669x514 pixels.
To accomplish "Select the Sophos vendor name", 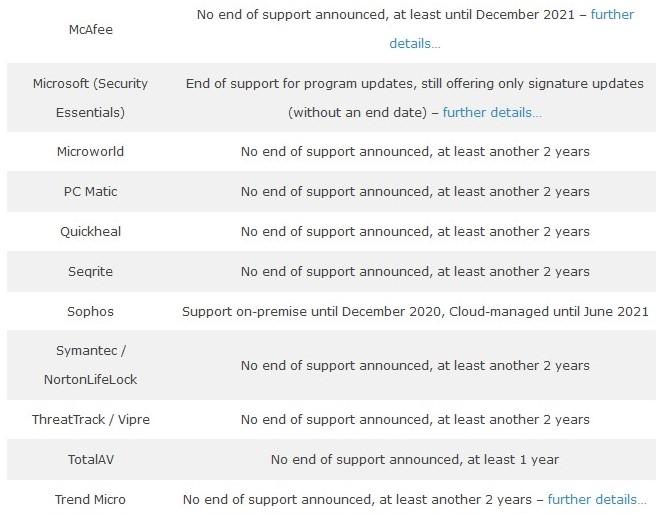I will pyautogui.click(x=90, y=311).
